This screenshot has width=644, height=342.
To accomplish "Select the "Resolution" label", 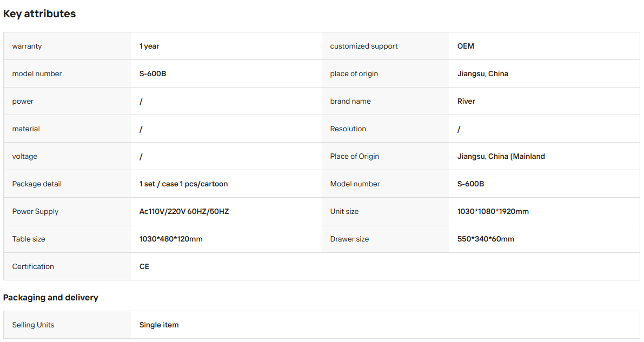I will click(x=348, y=129).
